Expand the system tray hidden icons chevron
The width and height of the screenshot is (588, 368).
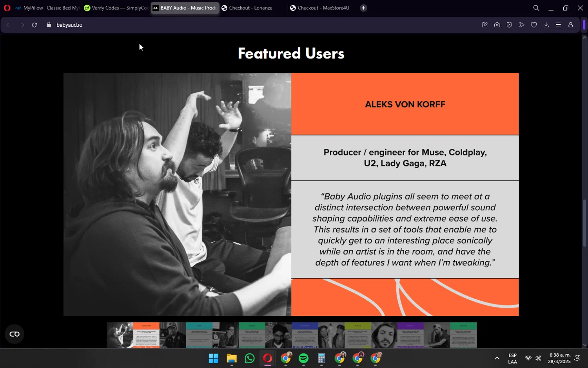point(497,358)
